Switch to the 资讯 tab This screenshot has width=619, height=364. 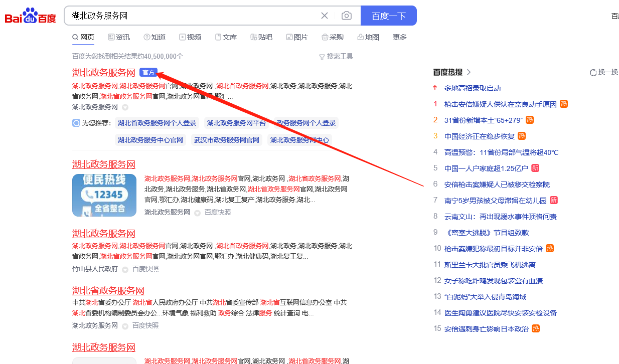119,37
